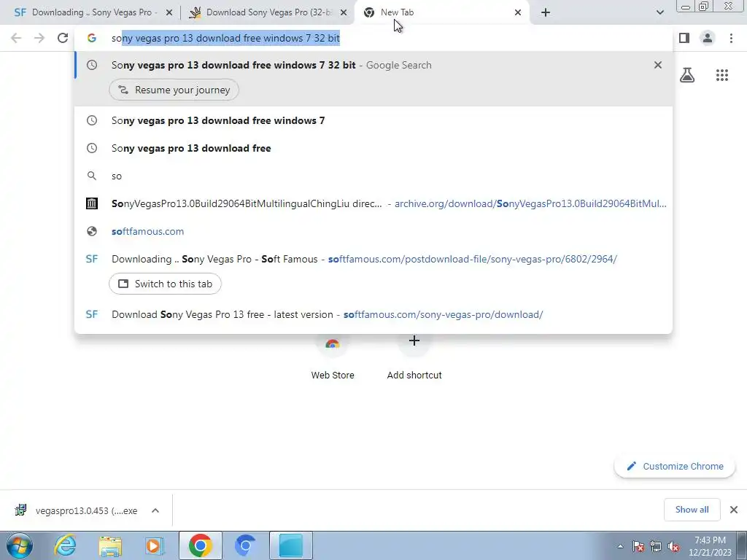Click the Google Chrome taskbar icon
Viewport: 747px width, 560px height.
pos(200,545)
